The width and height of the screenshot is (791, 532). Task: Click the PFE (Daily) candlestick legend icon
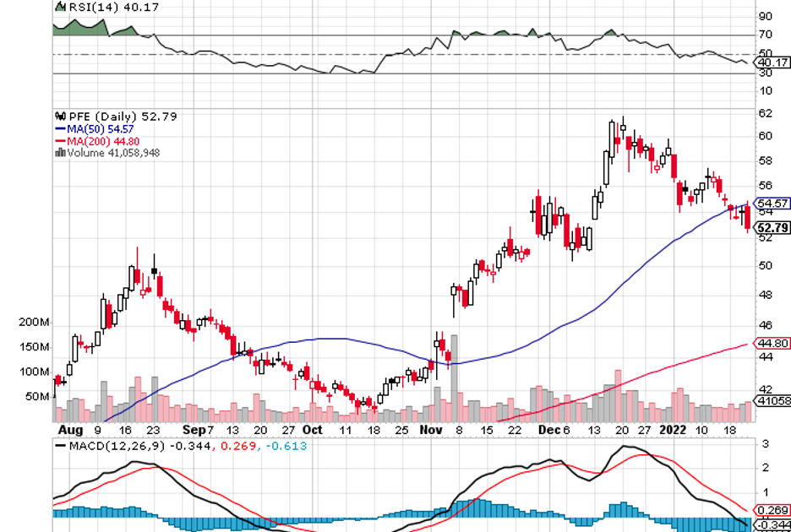pos(59,116)
